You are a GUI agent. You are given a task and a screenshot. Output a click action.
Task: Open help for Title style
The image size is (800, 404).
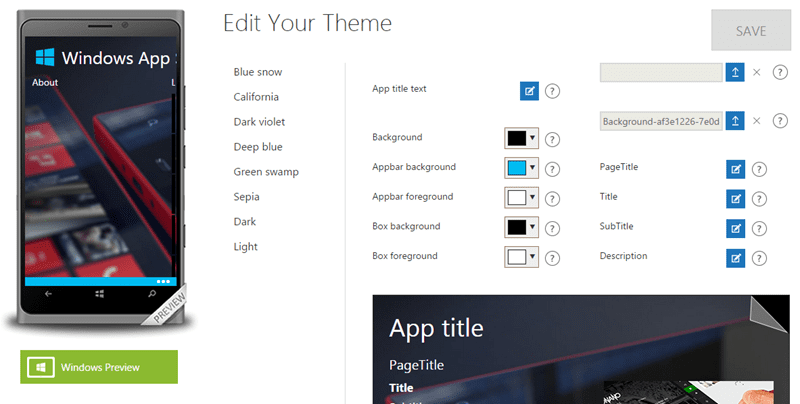[x=759, y=199]
